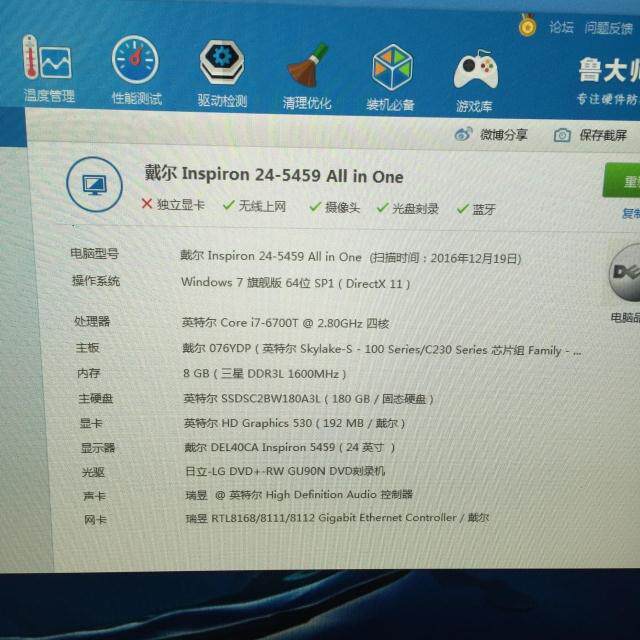Click the 无线上网 feature label
Viewport: 640px width, 640px height.
tap(262, 206)
